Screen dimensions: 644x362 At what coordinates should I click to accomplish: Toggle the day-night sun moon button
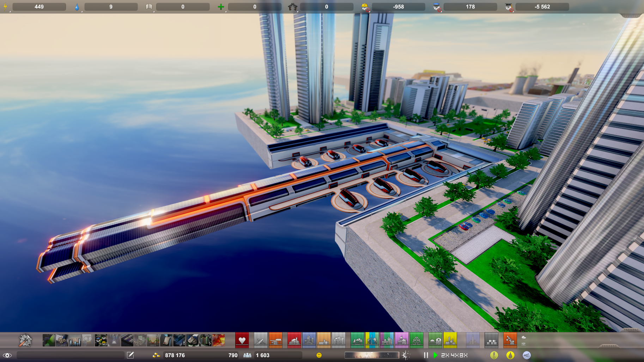click(x=406, y=355)
